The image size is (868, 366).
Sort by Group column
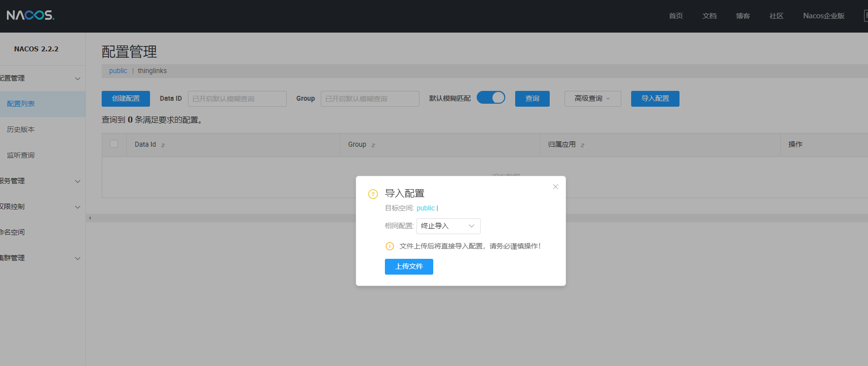[x=374, y=145]
